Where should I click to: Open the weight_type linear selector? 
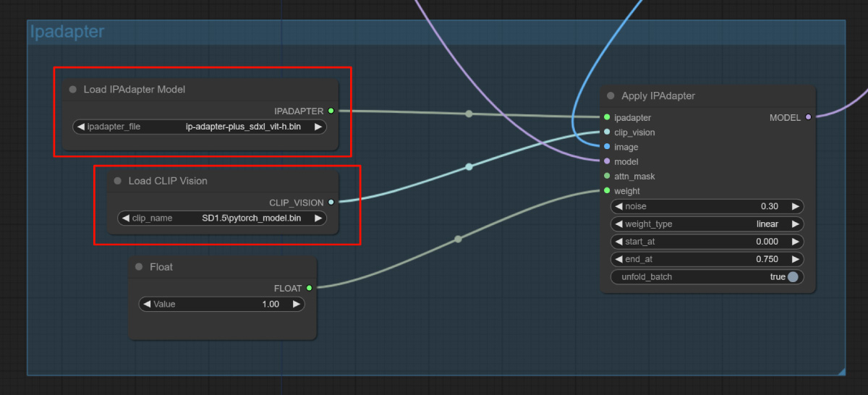[x=707, y=224]
